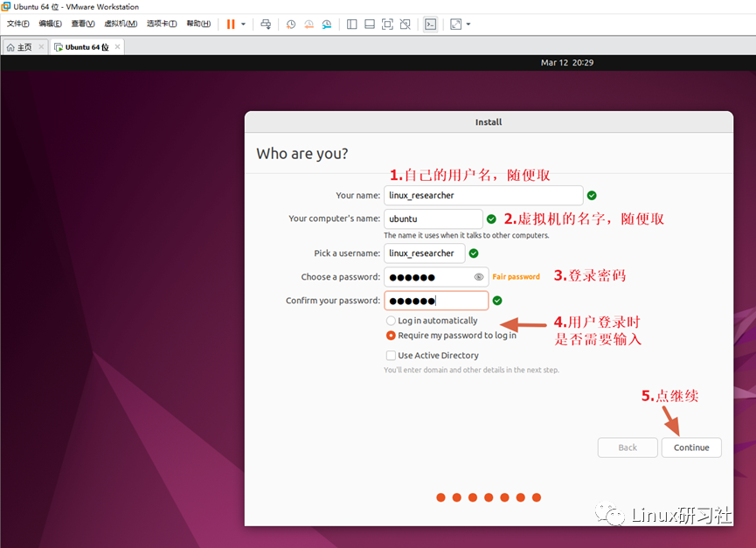Close the 主页 tab
The width and height of the screenshot is (756, 548).
41,46
